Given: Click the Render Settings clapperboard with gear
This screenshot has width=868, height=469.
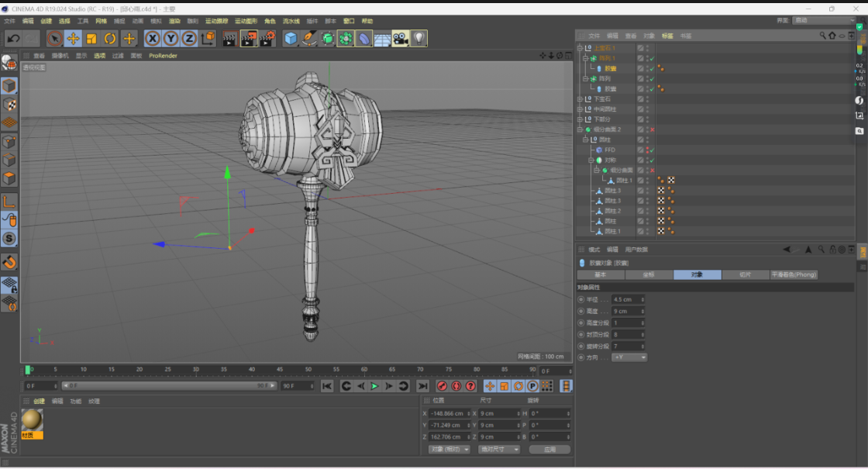Looking at the screenshot, I should (267, 38).
